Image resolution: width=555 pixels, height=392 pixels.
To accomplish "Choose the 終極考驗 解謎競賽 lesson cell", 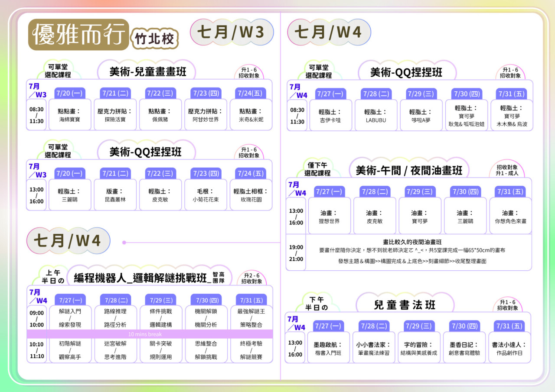I will coord(251,350).
